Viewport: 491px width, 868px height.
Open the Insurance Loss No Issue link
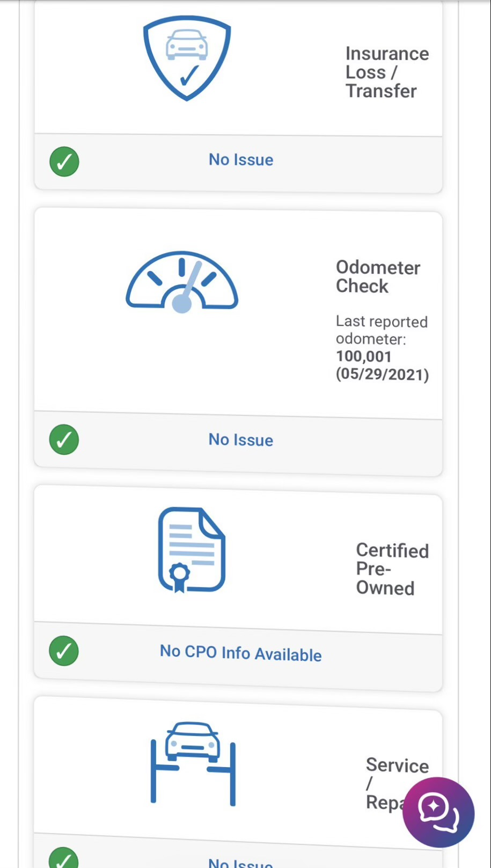coord(241,159)
